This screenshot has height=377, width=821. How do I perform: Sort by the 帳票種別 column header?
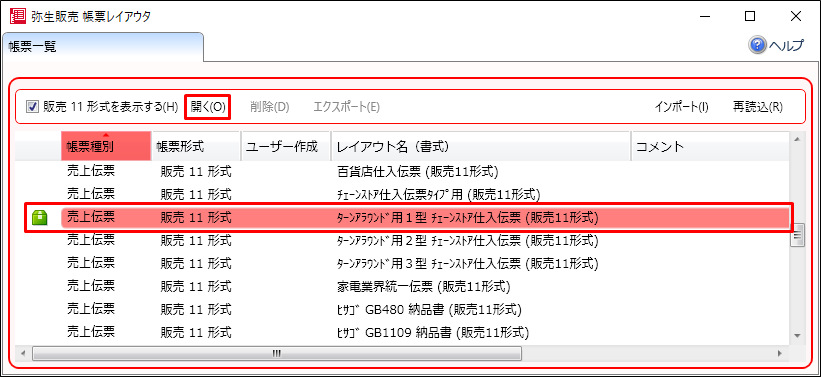[x=106, y=146]
